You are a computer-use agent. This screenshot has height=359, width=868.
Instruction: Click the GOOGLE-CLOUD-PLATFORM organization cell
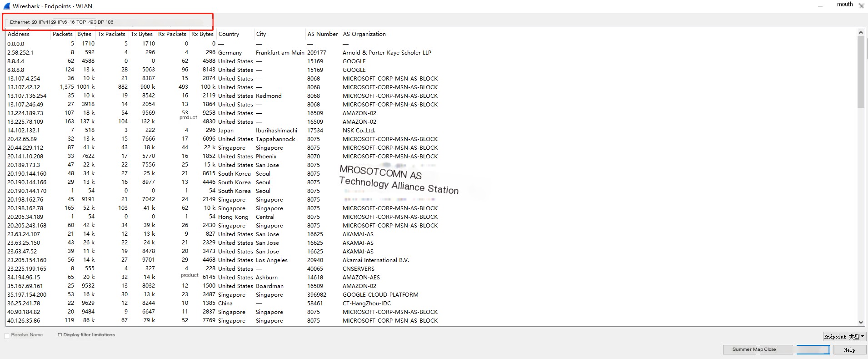pyautogui.click(x=380, y=294)
